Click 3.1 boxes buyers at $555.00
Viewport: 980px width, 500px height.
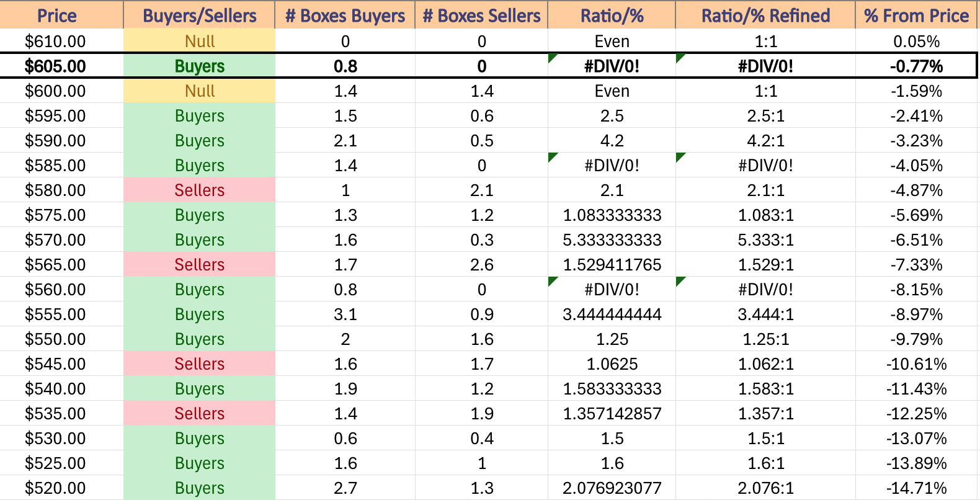[345, 314]
